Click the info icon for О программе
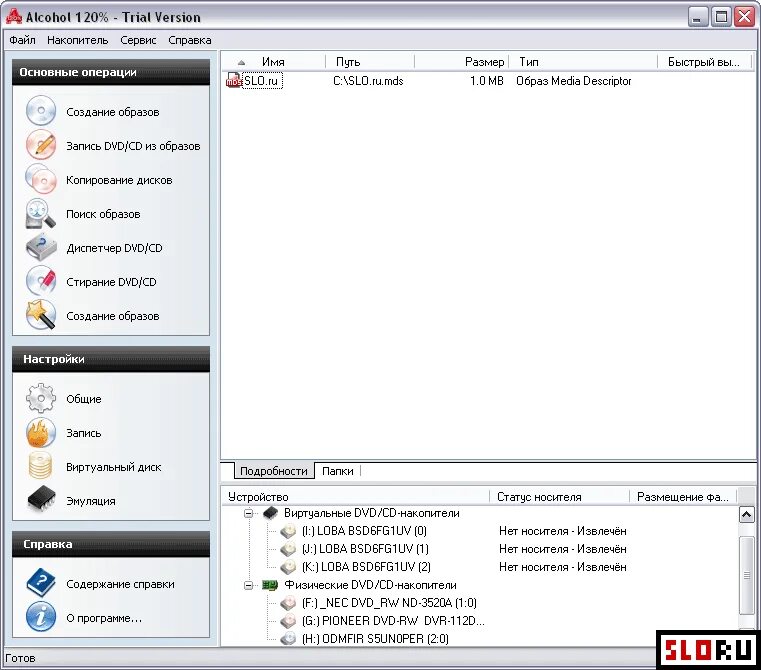Image resolution: width=761 pixels, height=670 pixels. (41, 617)
